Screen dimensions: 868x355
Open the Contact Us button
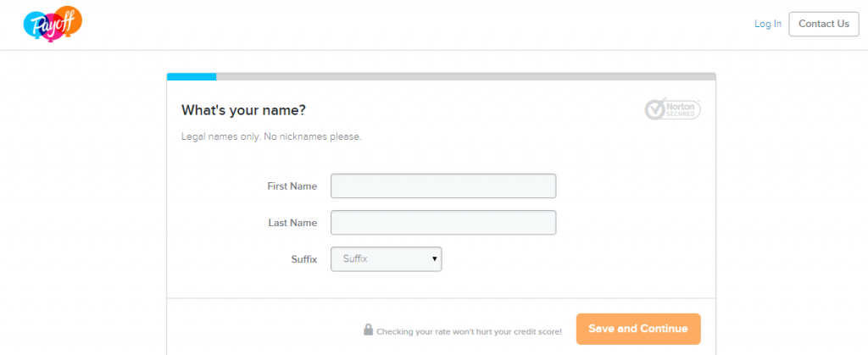(824, 24)
